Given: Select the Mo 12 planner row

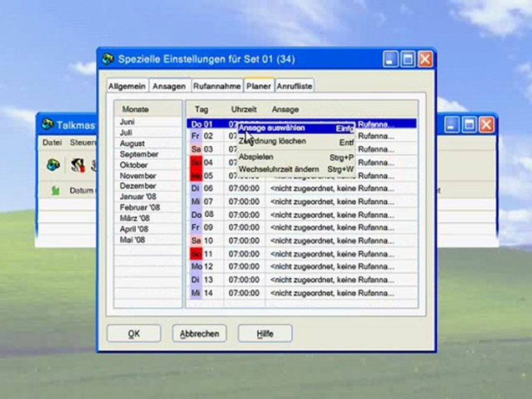Looking at the screenshot, I should (x=301, y=267).
